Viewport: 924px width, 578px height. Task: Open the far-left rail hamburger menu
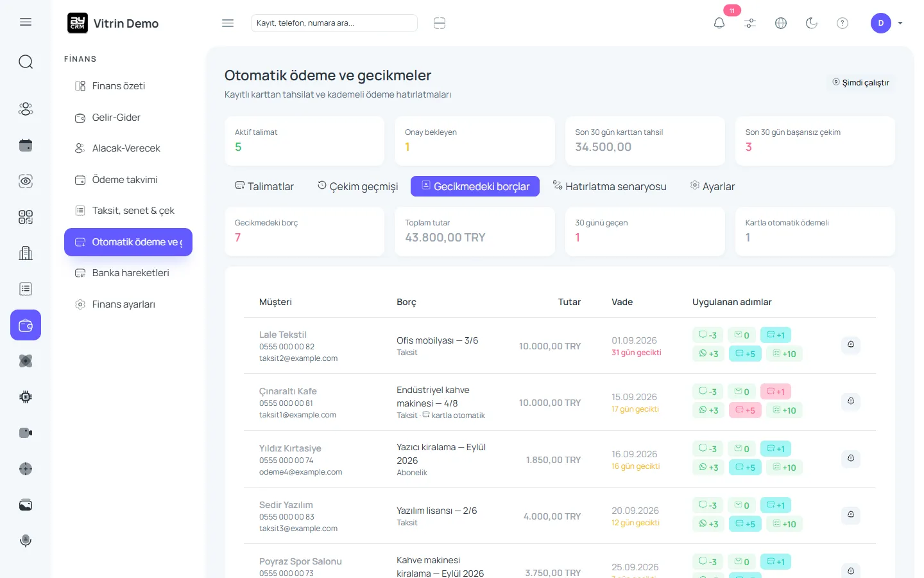tap(26, 22)
